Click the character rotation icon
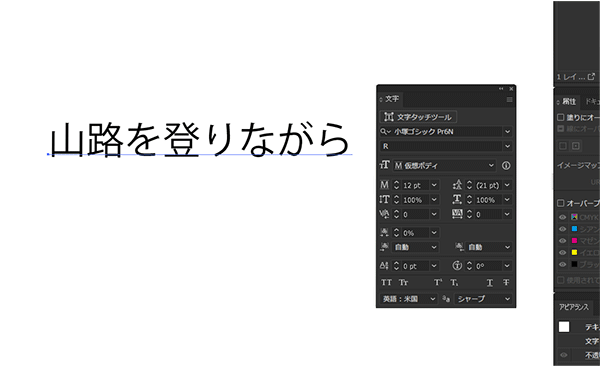 pyautogui.click(x=457, y=266)
